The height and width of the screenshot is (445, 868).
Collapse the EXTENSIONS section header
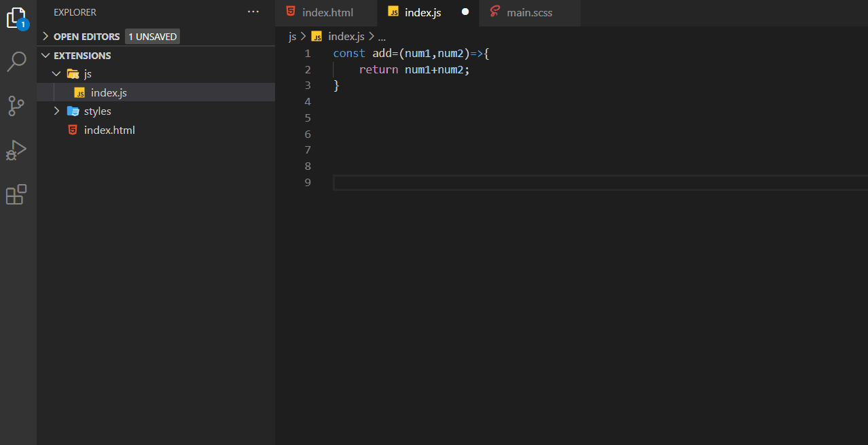click(x=46, y=55)
